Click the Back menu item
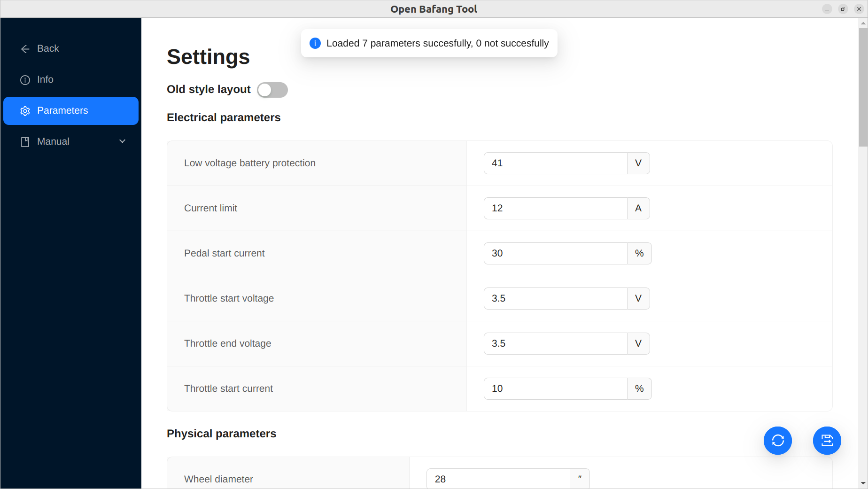This screenshot has width=868, height=489. (x=71, y=49)
